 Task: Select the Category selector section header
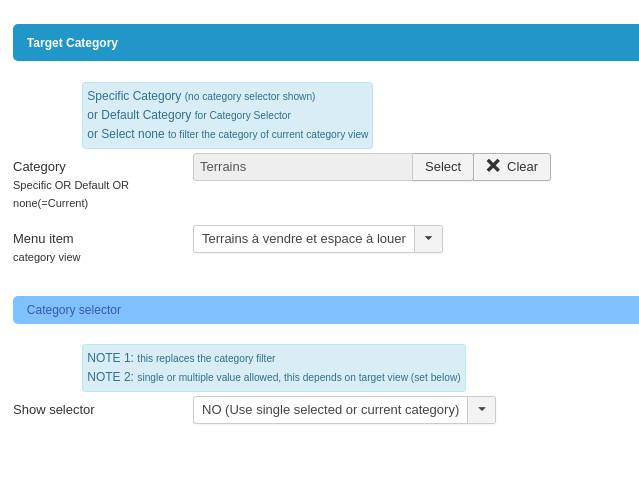pos(74,310)
